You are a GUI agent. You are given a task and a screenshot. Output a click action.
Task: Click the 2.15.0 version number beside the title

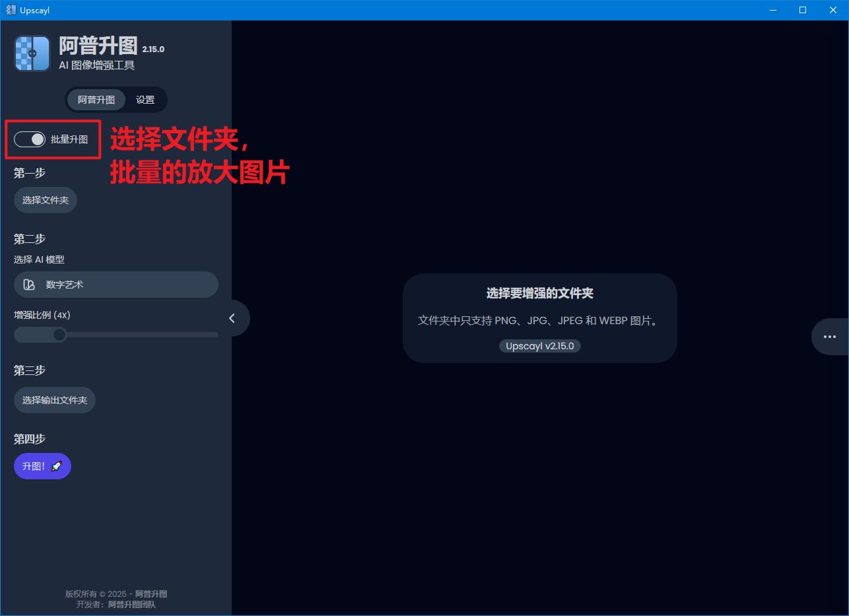tap(153, 50)
